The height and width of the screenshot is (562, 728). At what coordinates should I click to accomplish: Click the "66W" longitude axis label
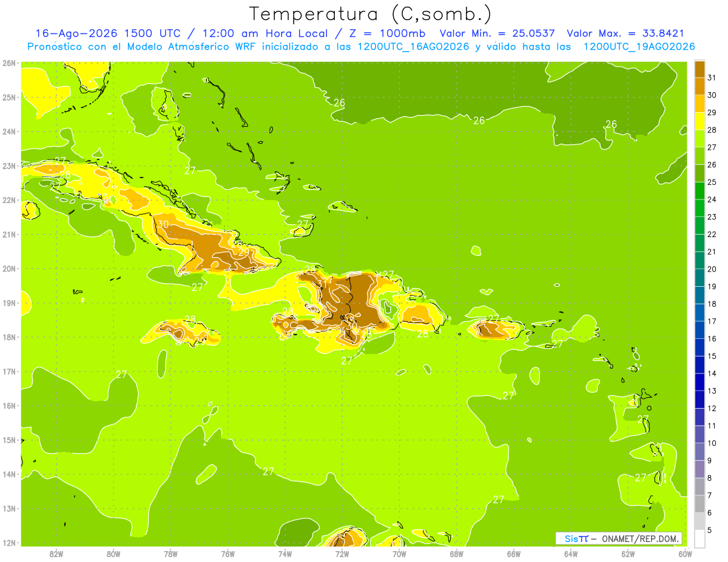click(x=513, y=554)
